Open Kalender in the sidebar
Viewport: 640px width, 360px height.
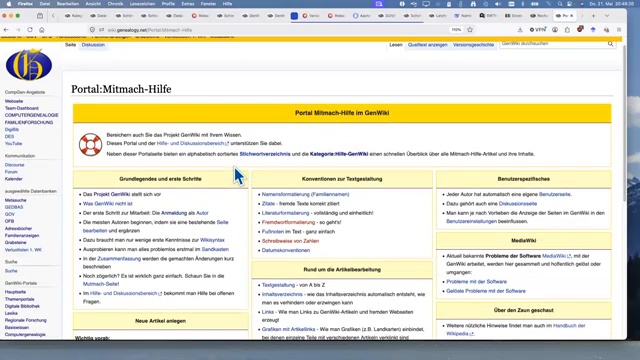[13, 179]
